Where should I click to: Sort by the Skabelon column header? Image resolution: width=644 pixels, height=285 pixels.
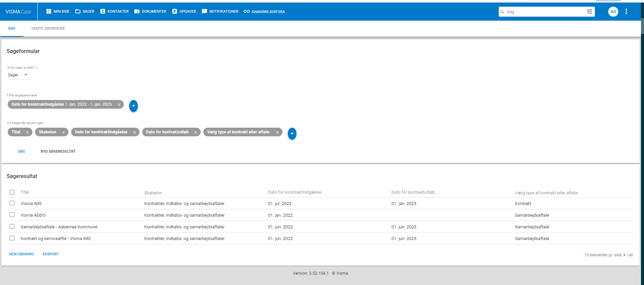point(153,193)
